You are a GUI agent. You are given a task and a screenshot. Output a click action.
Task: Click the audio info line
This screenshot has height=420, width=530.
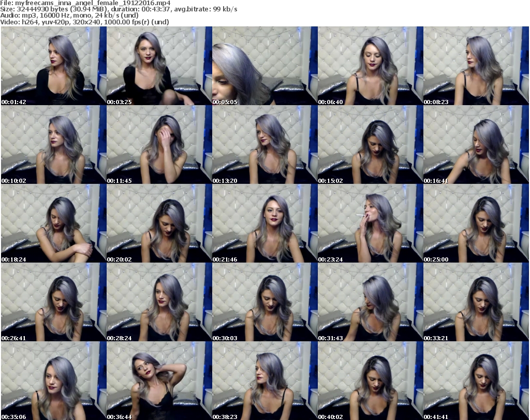click(69, 15)
